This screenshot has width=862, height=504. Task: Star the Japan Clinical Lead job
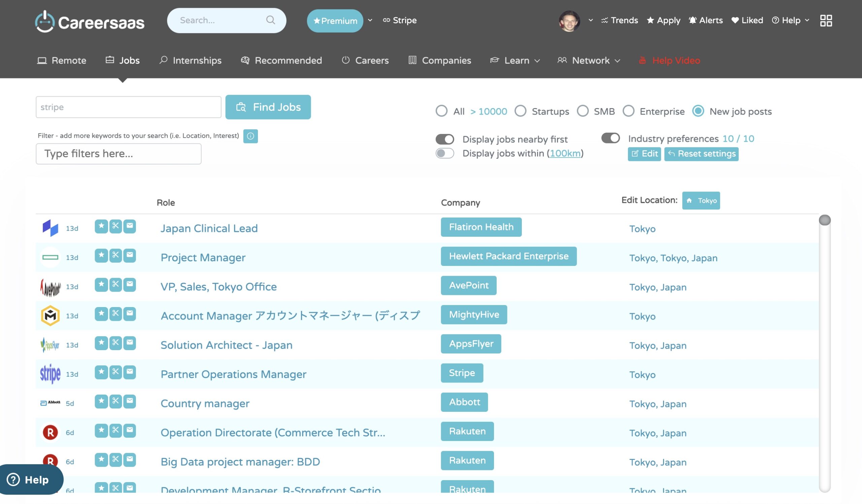point(101,226)
